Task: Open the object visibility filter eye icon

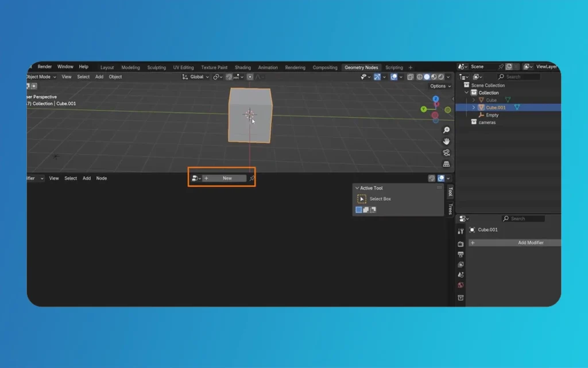Action: 365,77
